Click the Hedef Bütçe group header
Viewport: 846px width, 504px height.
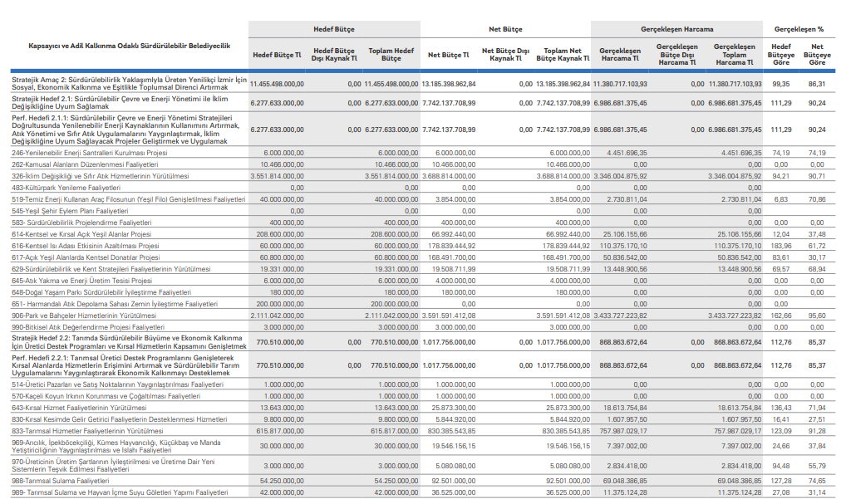[x=333, y=28]
